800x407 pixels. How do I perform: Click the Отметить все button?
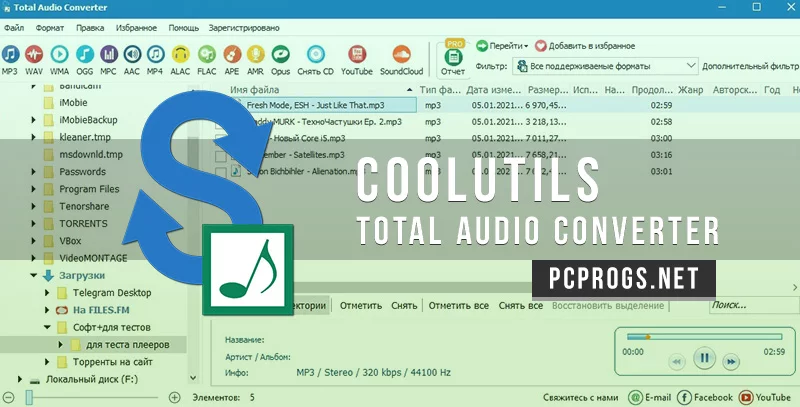pyautogui.click(x=459, y=306)
